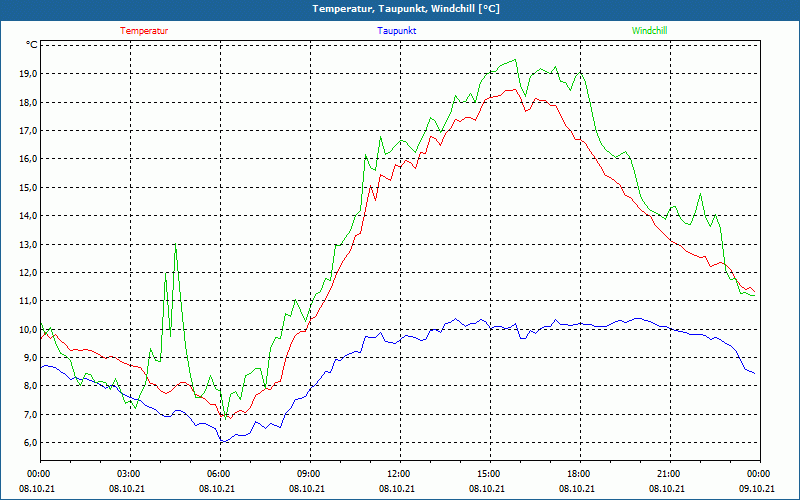
Task: Click the 6,0 y-axis value
Action: [x=31, y=442]
